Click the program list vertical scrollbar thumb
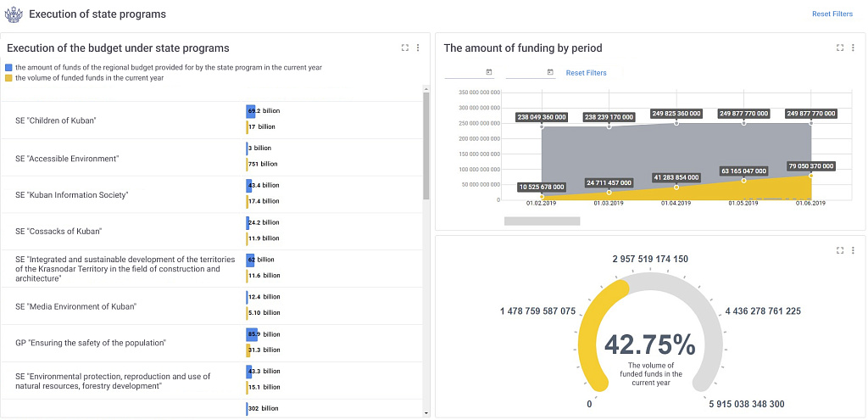868x420 pixels. pos(426,146)
